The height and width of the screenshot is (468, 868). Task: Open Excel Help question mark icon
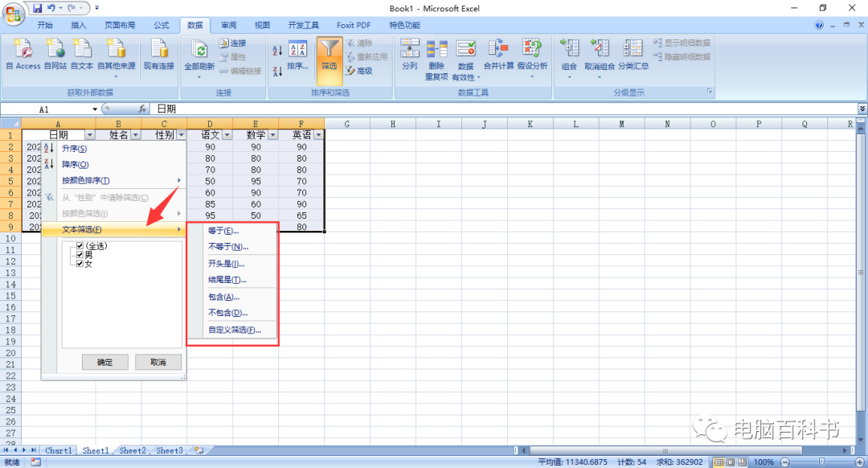(x=819, y=25)
